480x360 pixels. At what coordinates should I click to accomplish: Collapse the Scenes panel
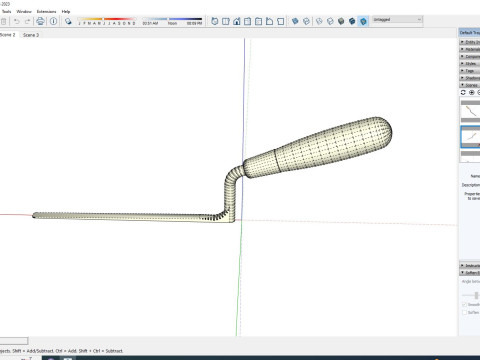470,85
